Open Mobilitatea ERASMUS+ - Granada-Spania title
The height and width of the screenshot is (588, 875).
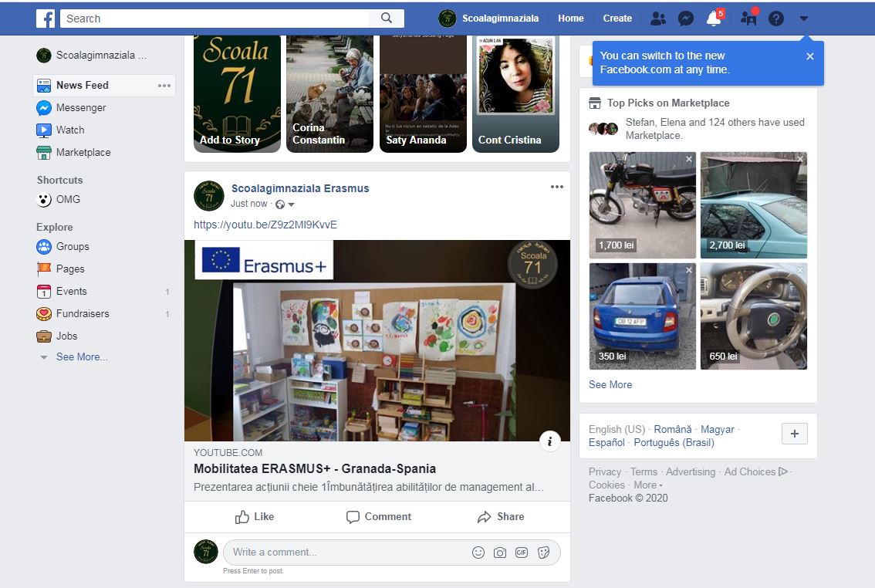(x=315, y=468)
